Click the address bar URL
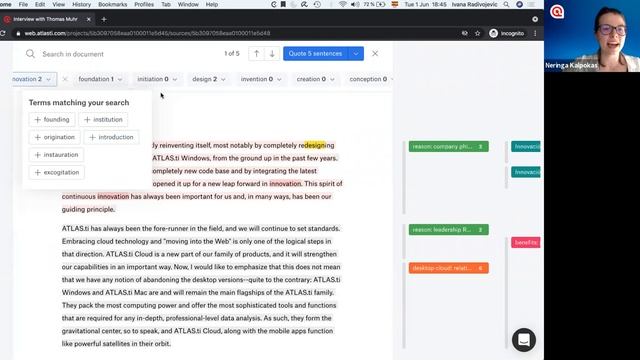Viewport: 640px width, 360px height. (147, 33)
